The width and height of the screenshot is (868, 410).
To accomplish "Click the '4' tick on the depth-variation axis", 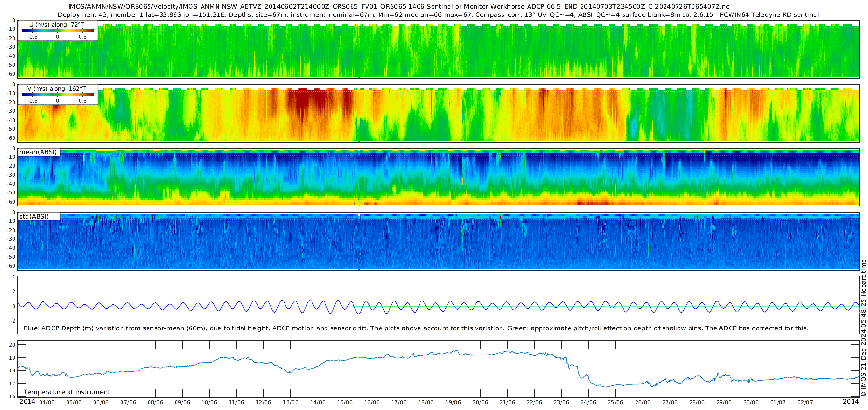I will [14, 277].
